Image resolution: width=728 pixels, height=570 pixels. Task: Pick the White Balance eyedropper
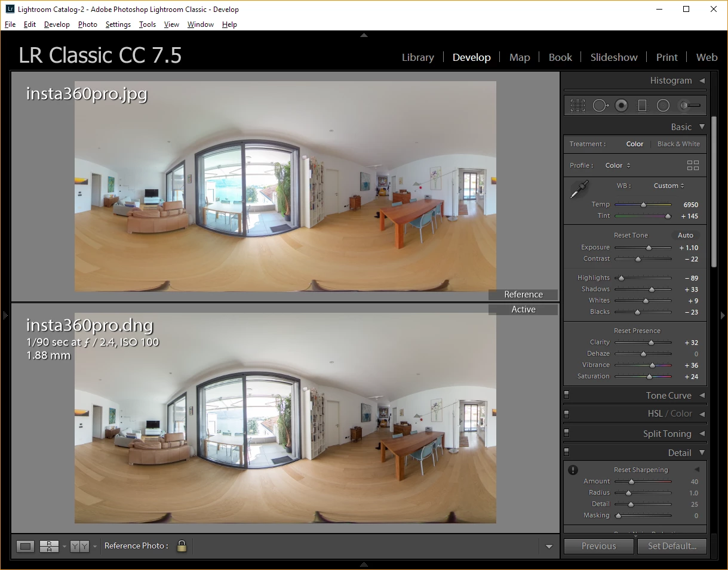579,190
